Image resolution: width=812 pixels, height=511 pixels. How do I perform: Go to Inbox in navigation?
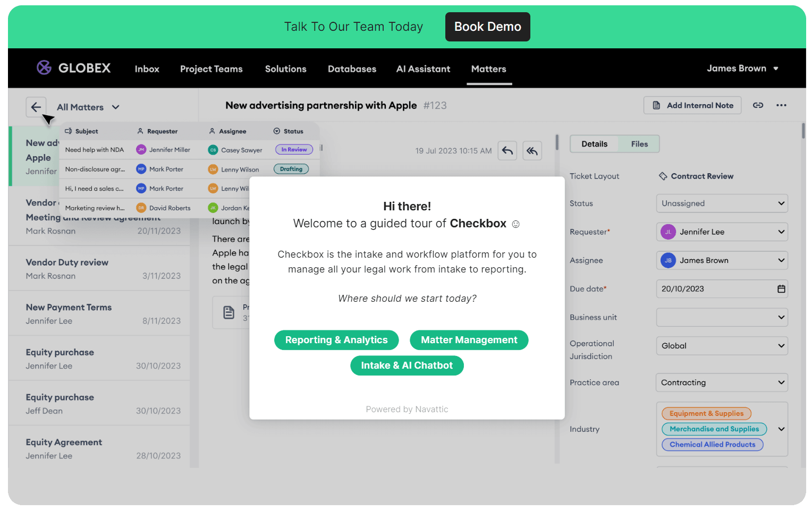pyautogui.click(x=147, y=69)
